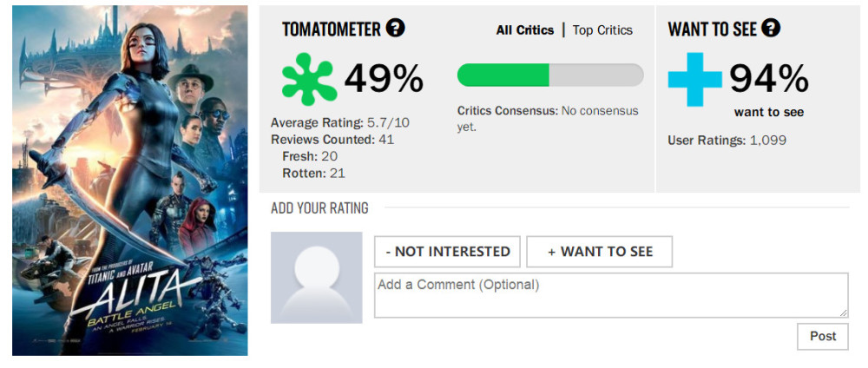This screenshot has height=368, width=868.
Task: Click the comment box resize handle
Action: click(843, 312)
